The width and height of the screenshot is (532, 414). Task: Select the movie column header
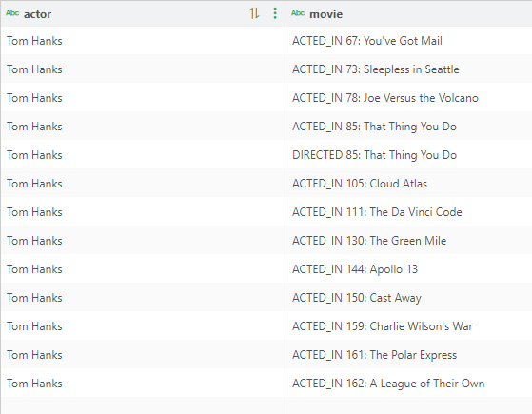(409, 13)
